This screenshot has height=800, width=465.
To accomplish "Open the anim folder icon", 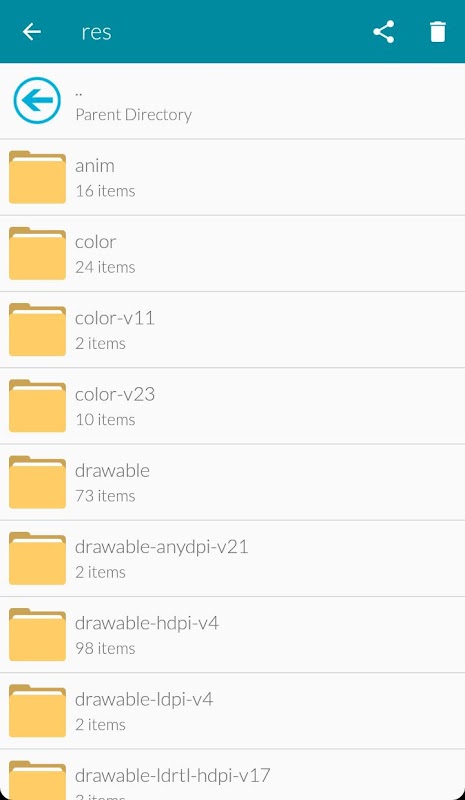I will (x=37, y=177).
